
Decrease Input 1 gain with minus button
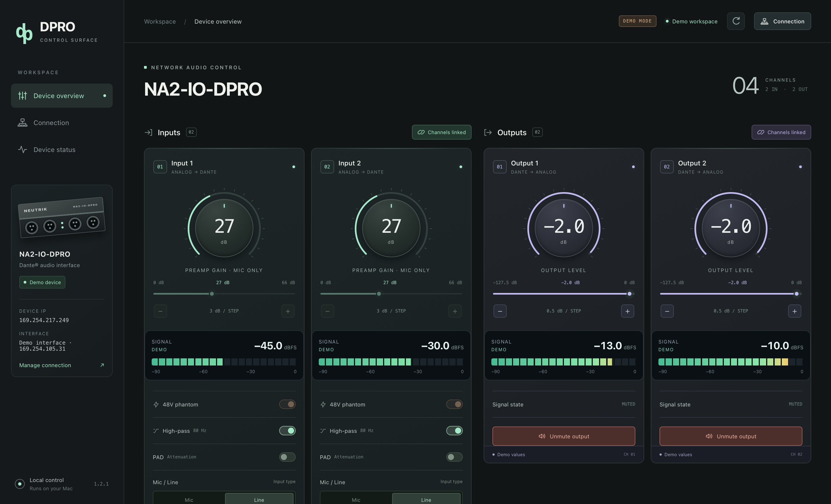160,311
